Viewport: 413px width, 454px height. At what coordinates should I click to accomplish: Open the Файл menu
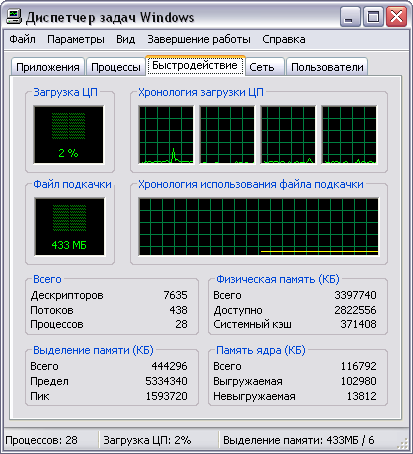[x=22, y=39]
